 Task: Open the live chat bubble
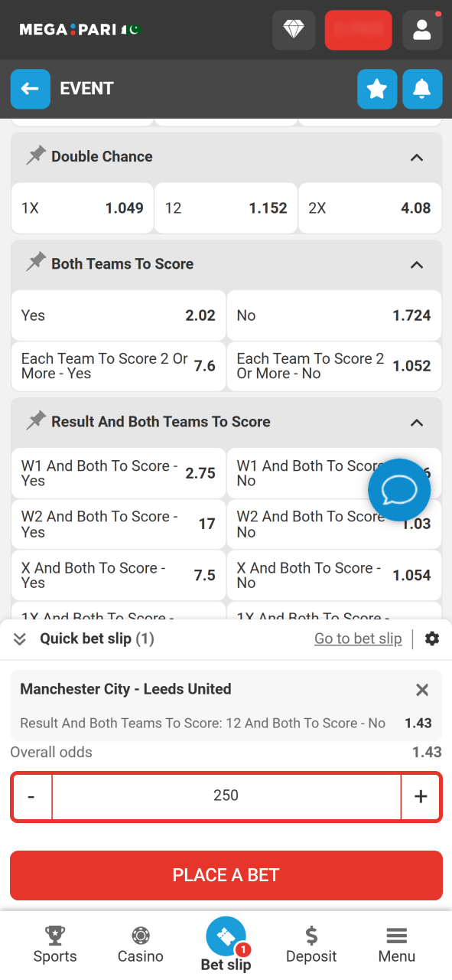click(398, 489)
